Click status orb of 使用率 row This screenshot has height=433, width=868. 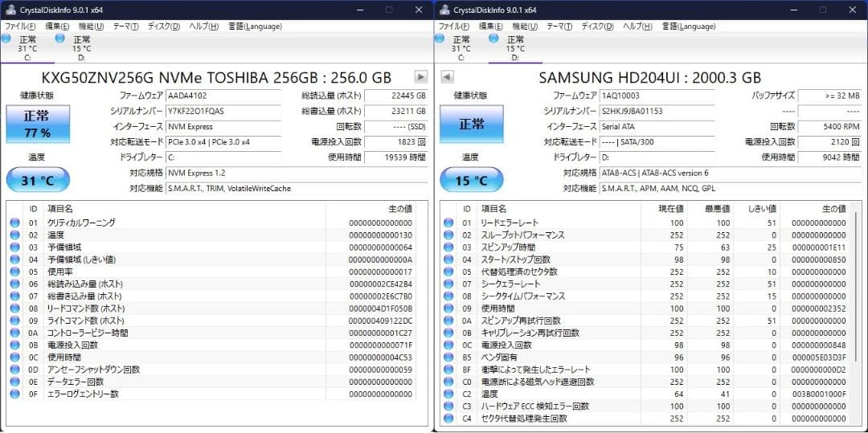(x=14, y=272)
